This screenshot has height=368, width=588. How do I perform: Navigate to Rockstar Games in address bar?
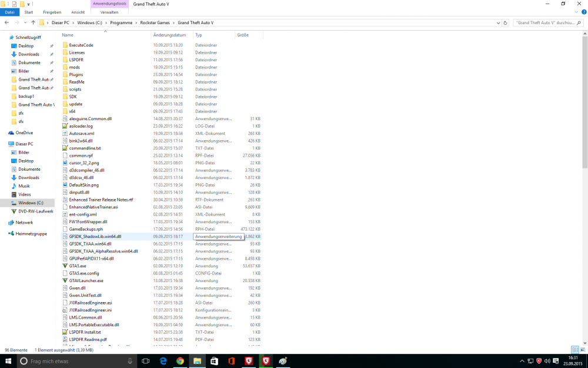pos(155,22)
